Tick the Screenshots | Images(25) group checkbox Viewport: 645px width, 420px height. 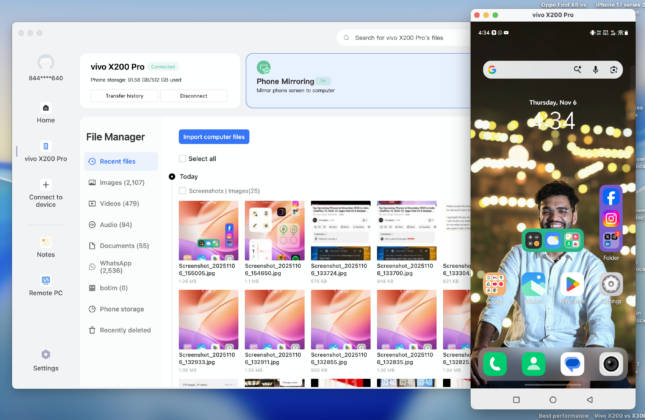point(182,190)
